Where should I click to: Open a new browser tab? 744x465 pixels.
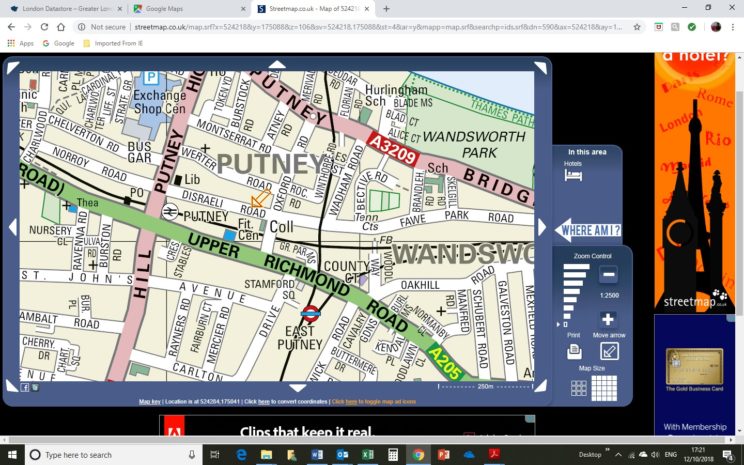[x=386, y=9]
